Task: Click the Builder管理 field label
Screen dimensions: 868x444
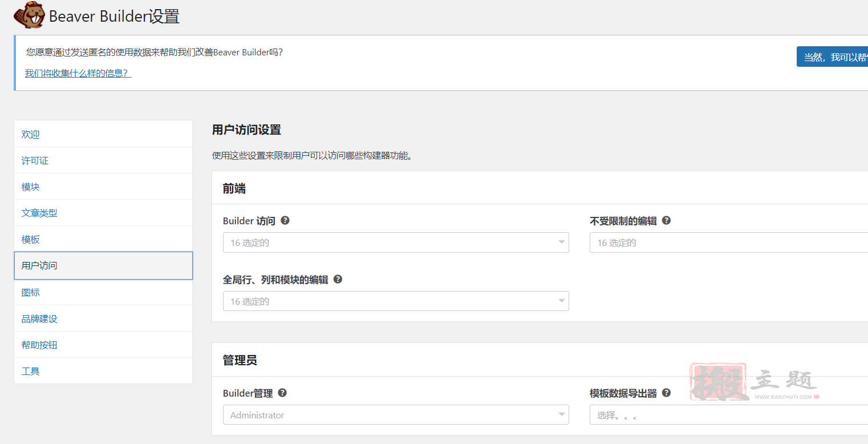Action: tap(248, 393)
